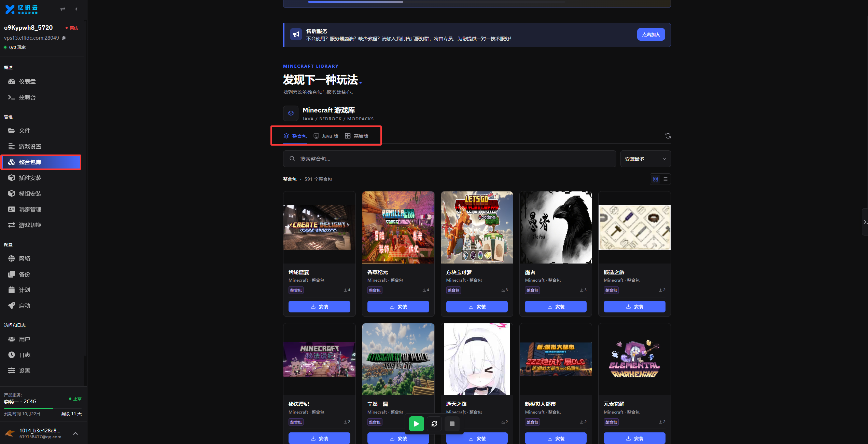The height and width of the screenshot is (444, 868).
Task: Open 游戏切换 game switcher
Action: tap(41, 225)
